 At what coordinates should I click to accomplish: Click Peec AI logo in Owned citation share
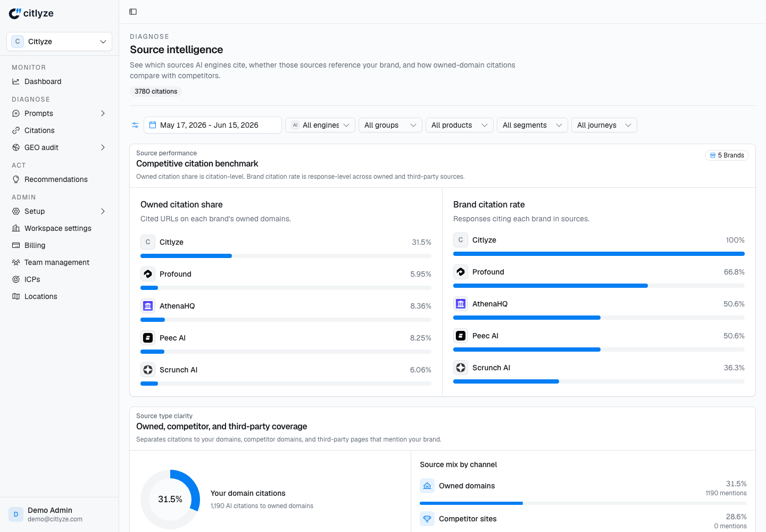coord(148,338)
